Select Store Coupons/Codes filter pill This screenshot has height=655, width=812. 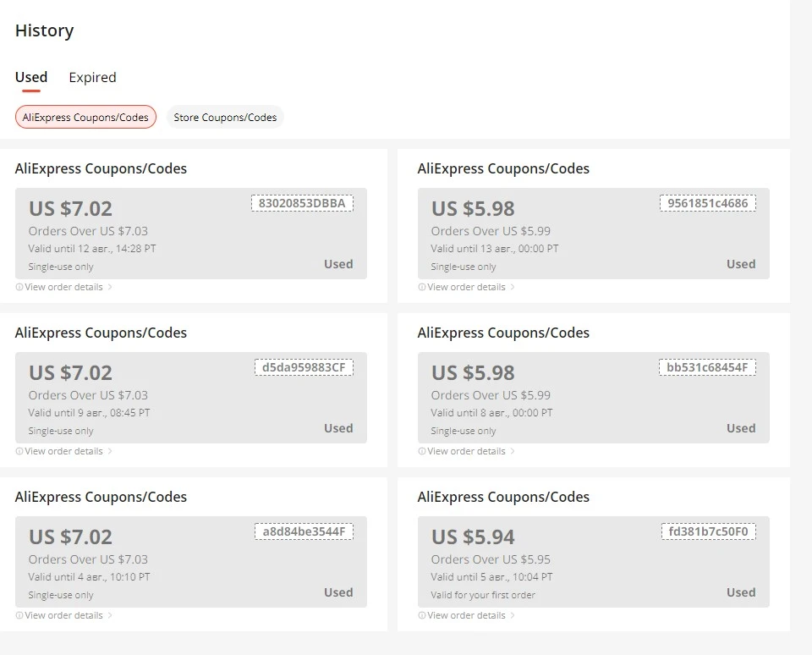(225, 117)
